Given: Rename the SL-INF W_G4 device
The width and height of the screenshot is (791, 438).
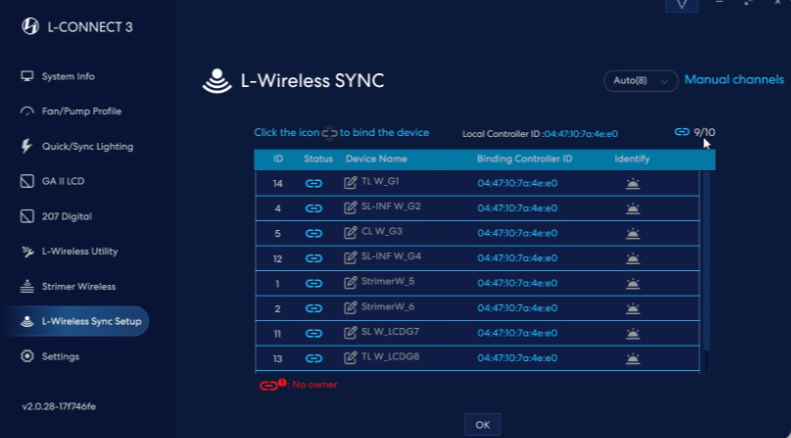Looking at the screenshot, I should 350,257.
